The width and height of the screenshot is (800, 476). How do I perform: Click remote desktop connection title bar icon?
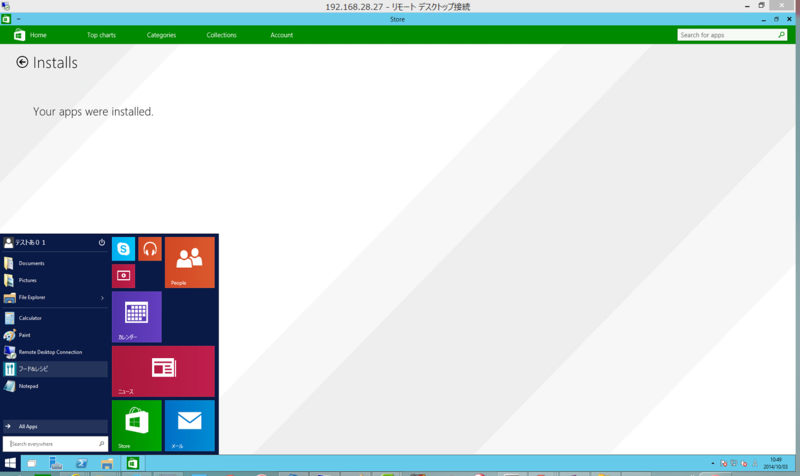click(x=6, y=6)
